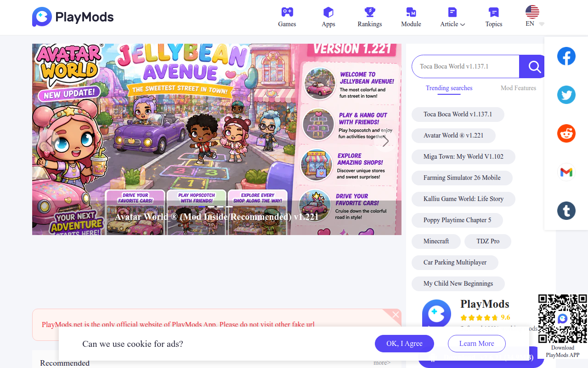Screen dimensions: 588x368
Task: Select Poppy Playtime Chapter 5 tag
Action: [458, 220]
